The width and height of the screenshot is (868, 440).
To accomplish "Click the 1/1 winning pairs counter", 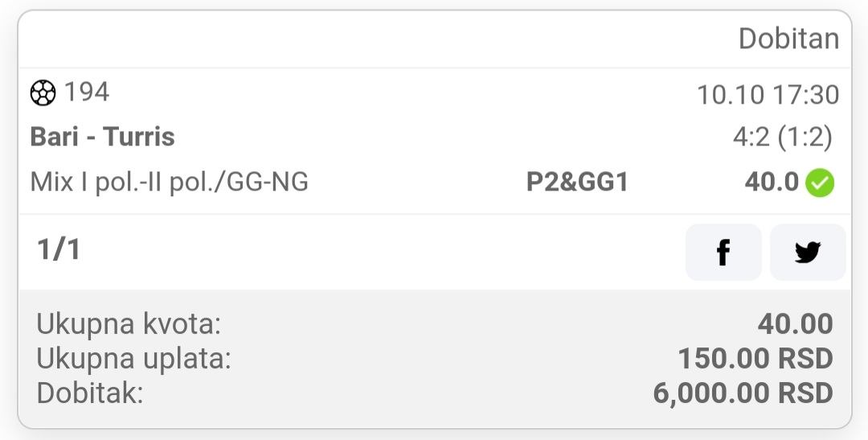I will pyautogui.click(x=59, y=250).
